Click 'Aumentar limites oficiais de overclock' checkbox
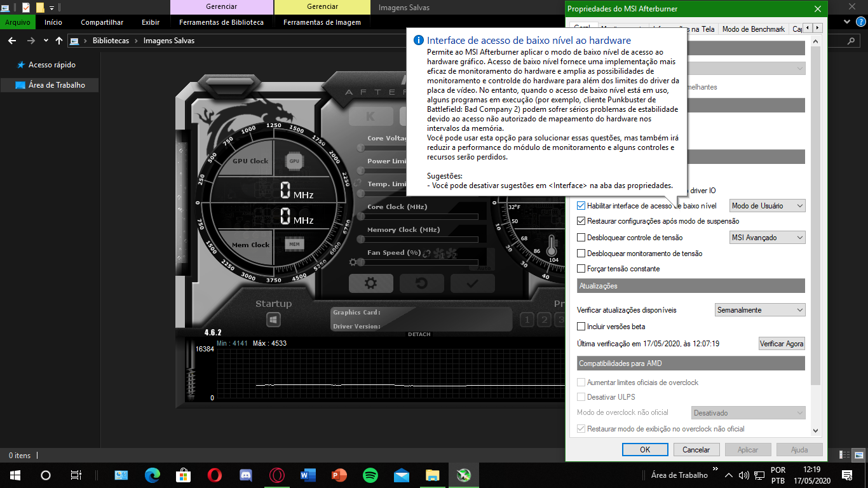 (x=581, y=383)
